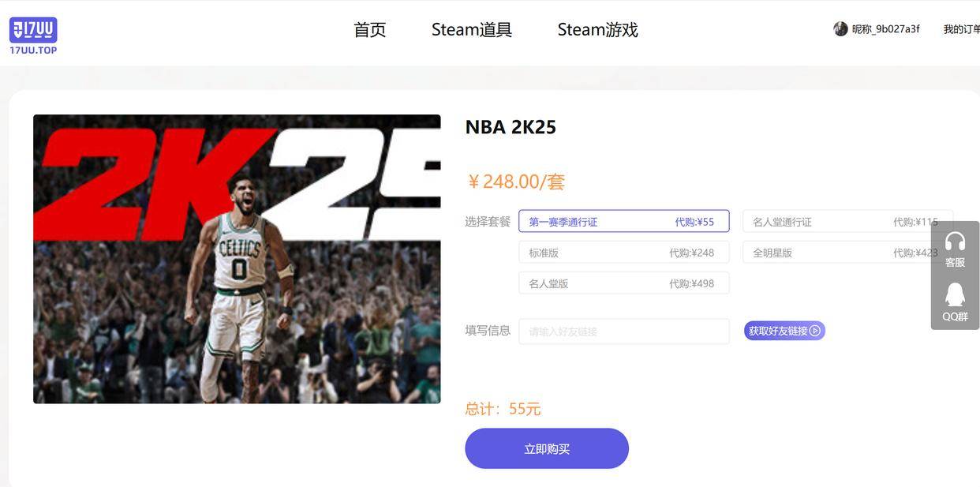Open the QQ群 penguin icon

[955, 295]
